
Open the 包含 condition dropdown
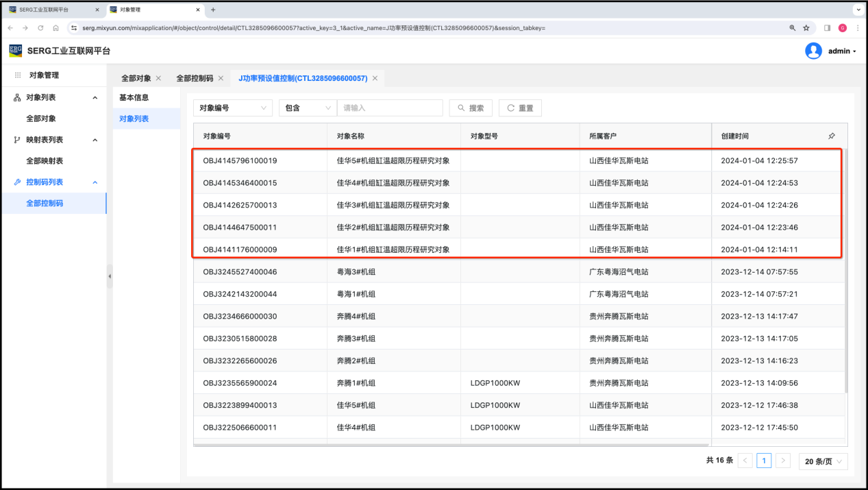tap(307, 108)
